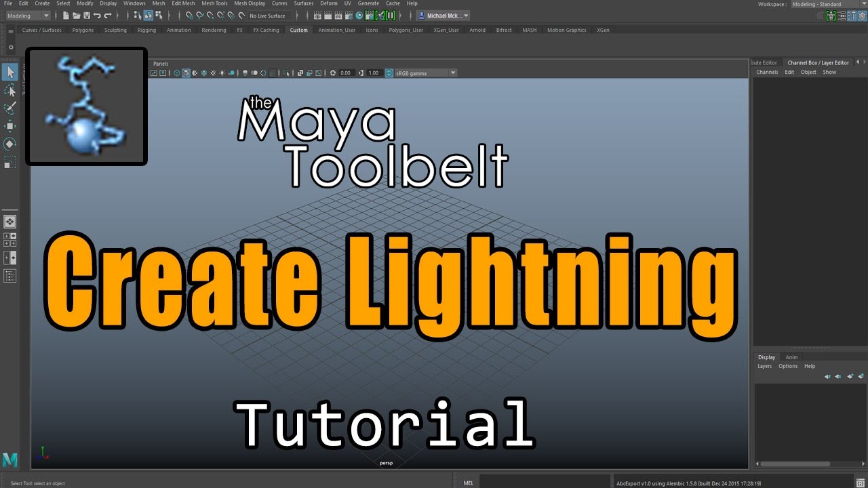Viewport: 868px width, 488px height.
Task: Open Render Settings icon
Action: point(348,15)
